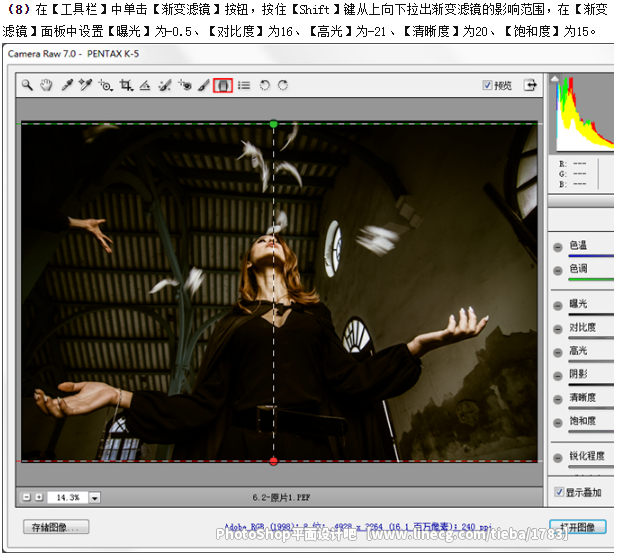Screen dimensions: 624x553
Task: Click the 对比度 contrast slider track
Action: point(591,338)
